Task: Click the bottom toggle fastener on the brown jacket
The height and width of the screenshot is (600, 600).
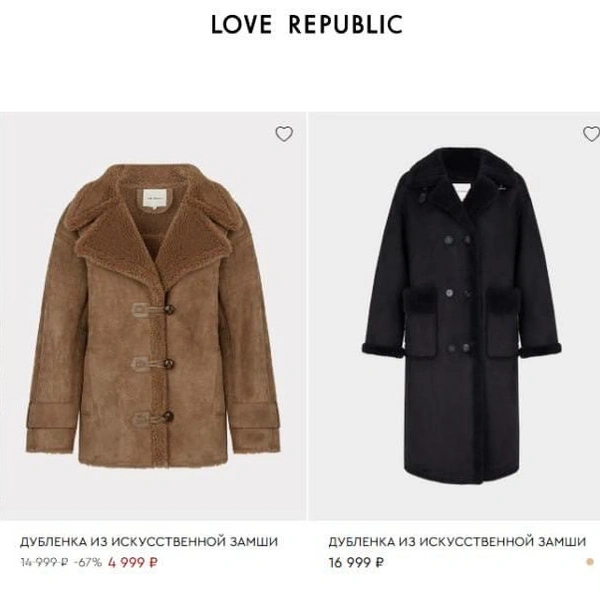Action: 152,418
